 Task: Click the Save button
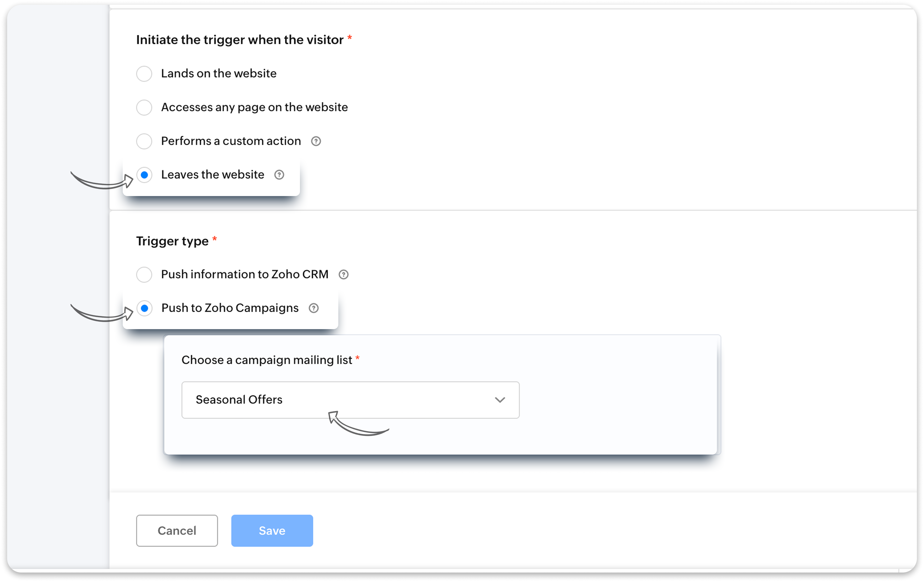pos(272,530)
